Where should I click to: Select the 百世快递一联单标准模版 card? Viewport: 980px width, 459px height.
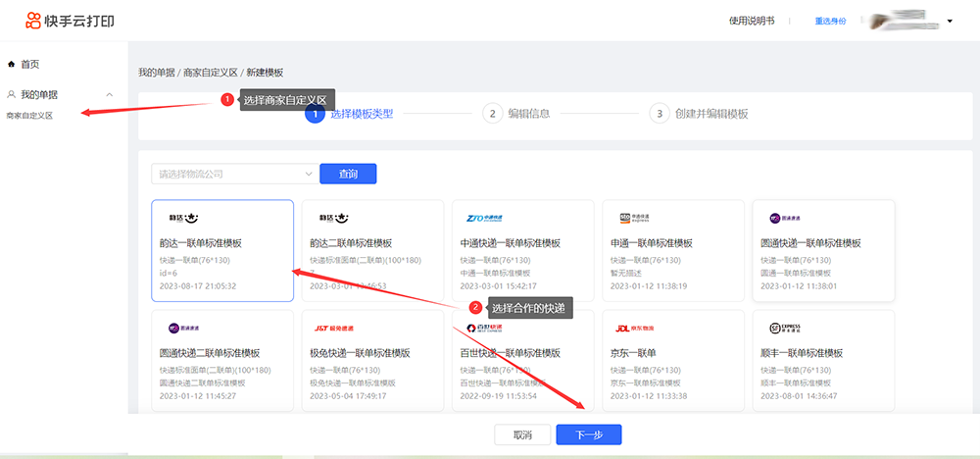[x=522, y=361]
